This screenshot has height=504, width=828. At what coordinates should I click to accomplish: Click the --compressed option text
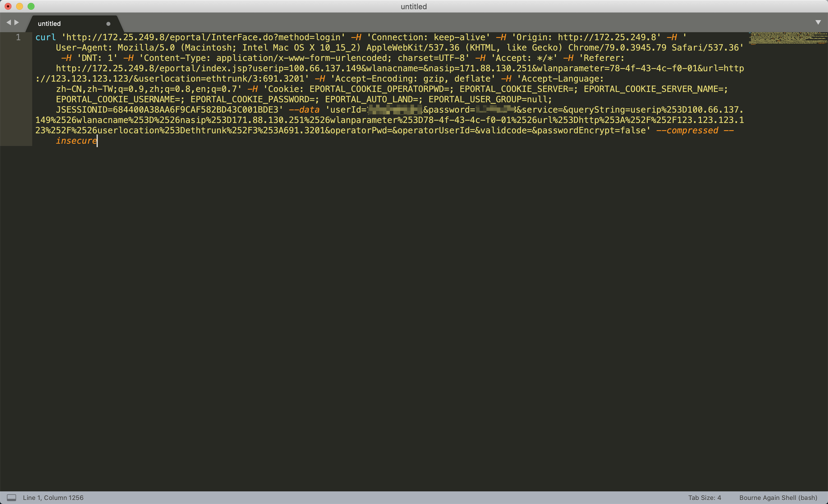(687, 130)
